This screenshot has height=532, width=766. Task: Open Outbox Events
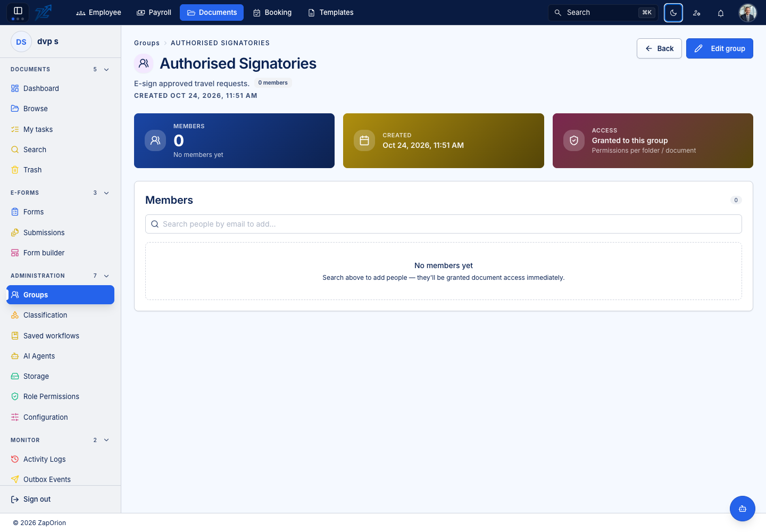click(x=61, y=480)
